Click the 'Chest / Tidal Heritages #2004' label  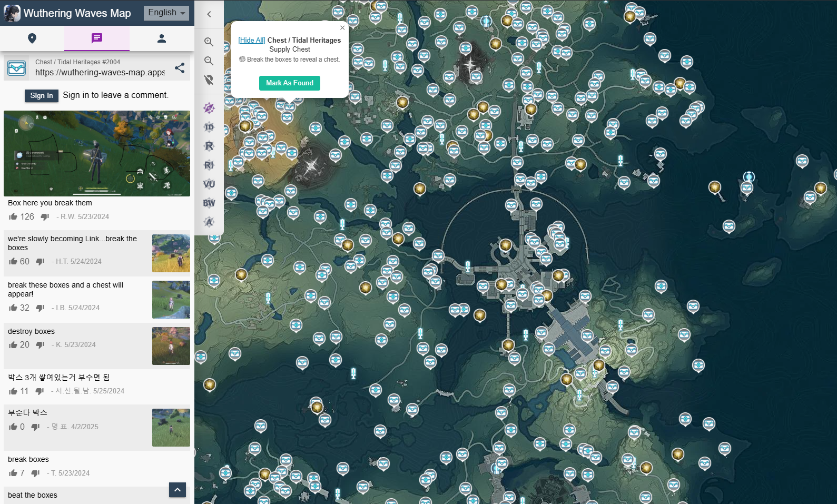(78, 62)
